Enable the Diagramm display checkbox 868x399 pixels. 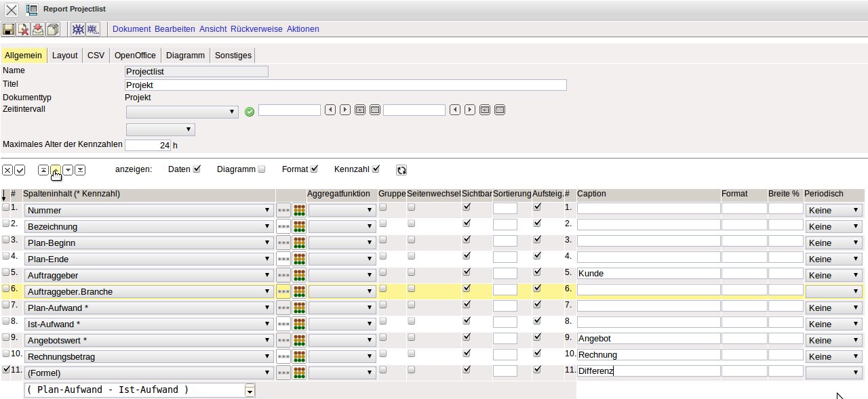pos(262,169)
